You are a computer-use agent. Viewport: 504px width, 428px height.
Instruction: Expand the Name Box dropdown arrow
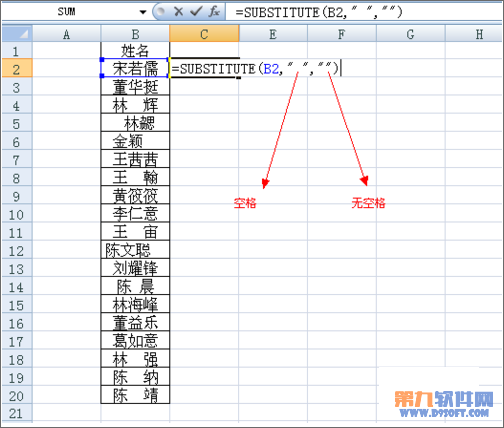pyautogui.click(x=143, y=12)
